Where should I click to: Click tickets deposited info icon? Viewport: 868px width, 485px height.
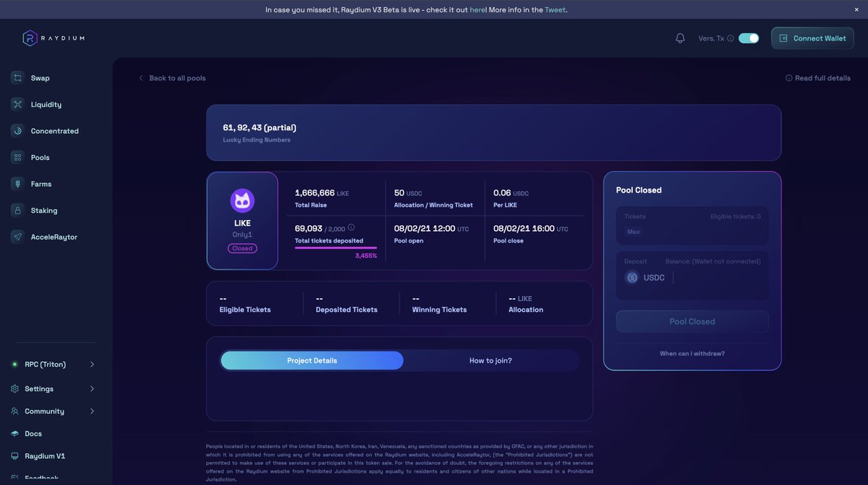[351, 227]
